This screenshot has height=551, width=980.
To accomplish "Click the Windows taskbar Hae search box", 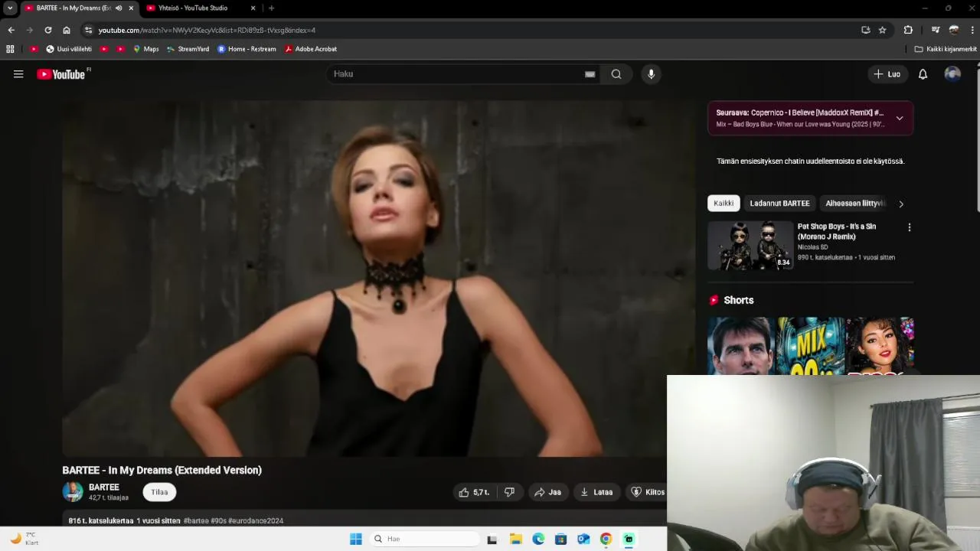I will click(x=423, y=539).
